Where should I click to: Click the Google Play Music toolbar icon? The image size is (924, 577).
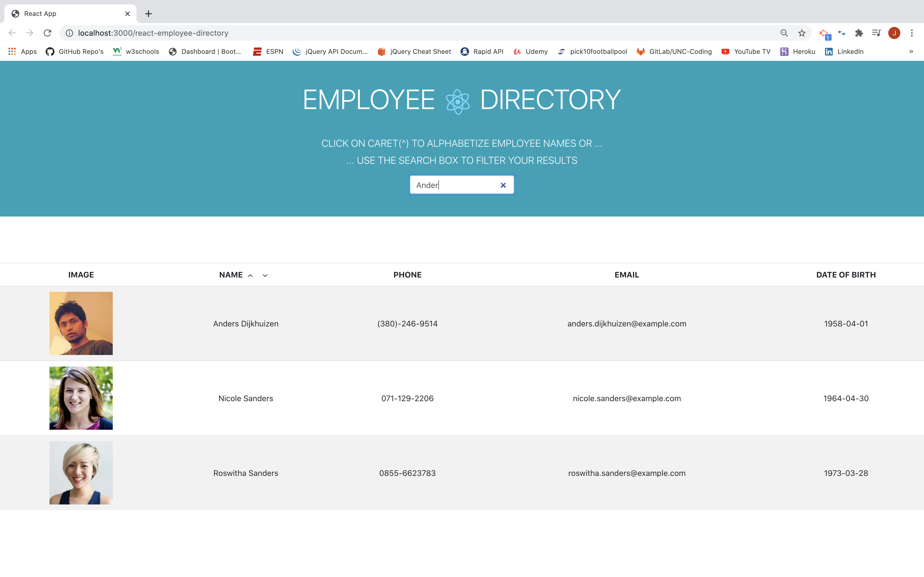click(876, 33)
